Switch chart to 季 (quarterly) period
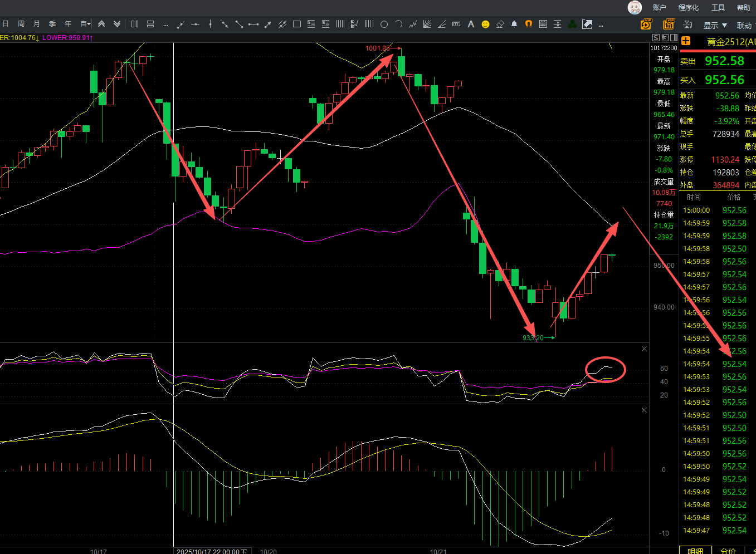 (x=52, y=24)
